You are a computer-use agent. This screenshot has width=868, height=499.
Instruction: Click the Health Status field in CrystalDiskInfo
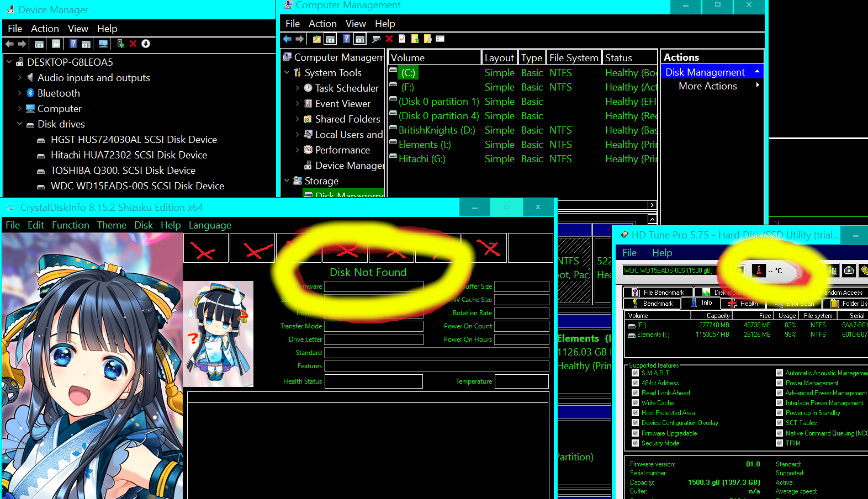coord(374,381)
